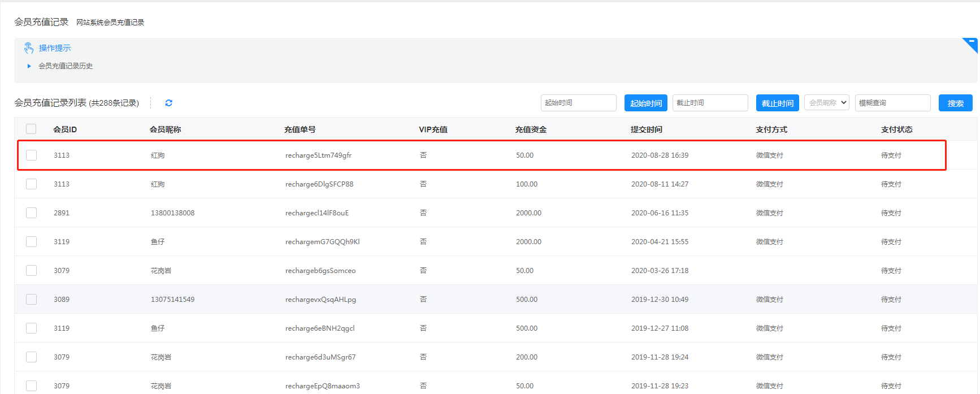This screenshot has height=394, width=980.
Task: Toggle the select-all checkbox in table header
Action: click(31, 129)
